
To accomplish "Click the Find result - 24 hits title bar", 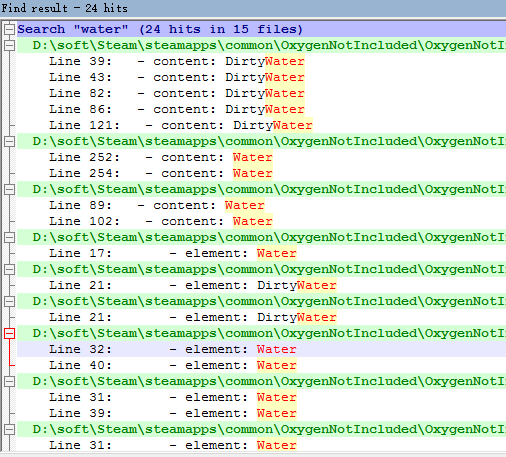I will (253, 8).
